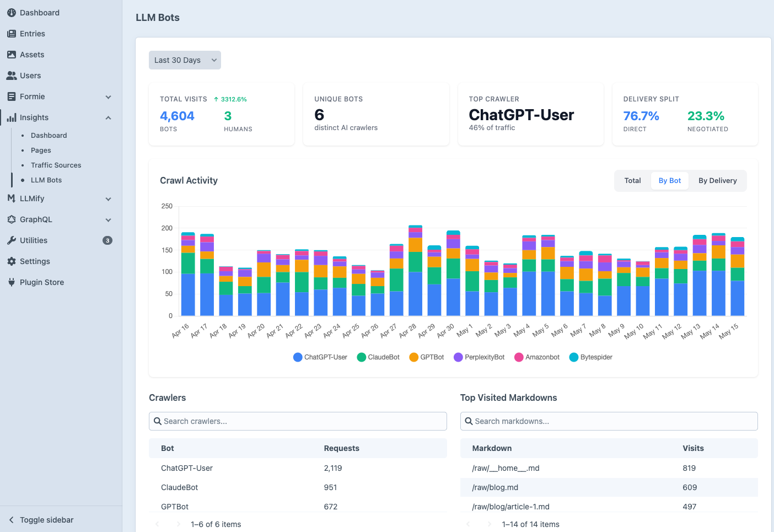Open Pages under Insights
The image size is (774, 532).
(x=41, y=150)
